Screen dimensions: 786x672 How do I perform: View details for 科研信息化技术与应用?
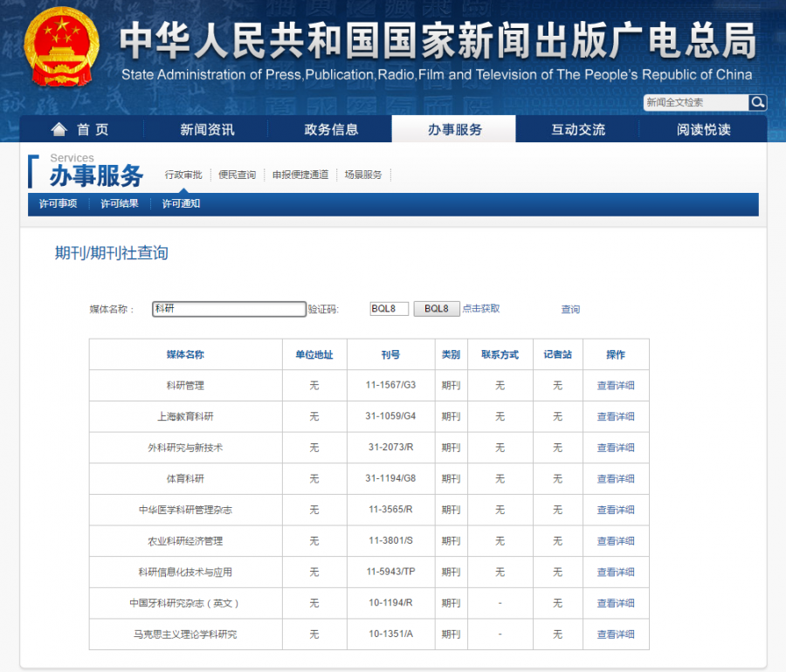point(616,572)
